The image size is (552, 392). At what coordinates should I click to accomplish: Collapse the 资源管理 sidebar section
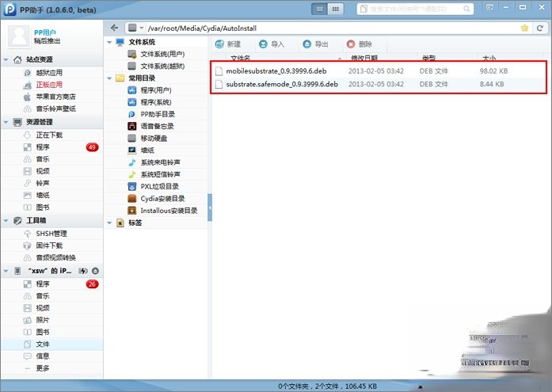click(x=6, y=122)
